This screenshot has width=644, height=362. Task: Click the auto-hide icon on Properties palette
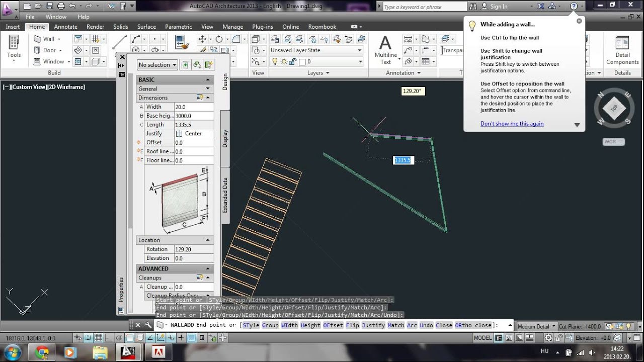pos(122,65)
